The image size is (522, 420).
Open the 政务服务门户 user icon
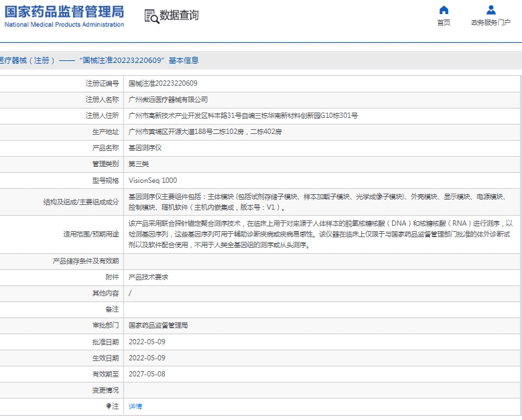tap(491, 10)
